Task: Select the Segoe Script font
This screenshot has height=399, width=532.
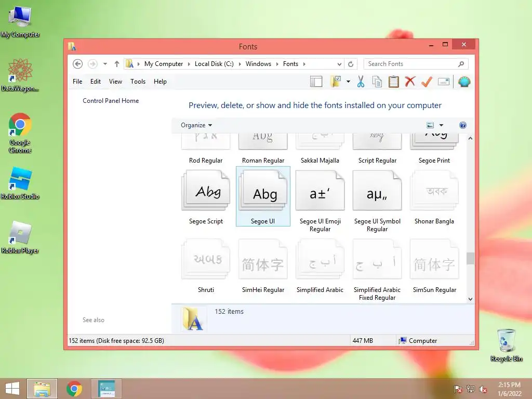Action: (206, 197)
